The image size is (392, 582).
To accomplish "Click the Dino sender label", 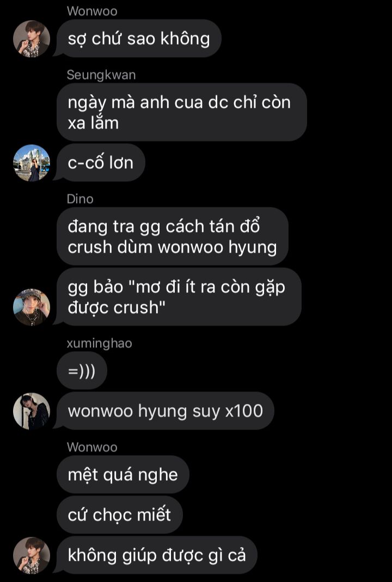I will point(80,199).
